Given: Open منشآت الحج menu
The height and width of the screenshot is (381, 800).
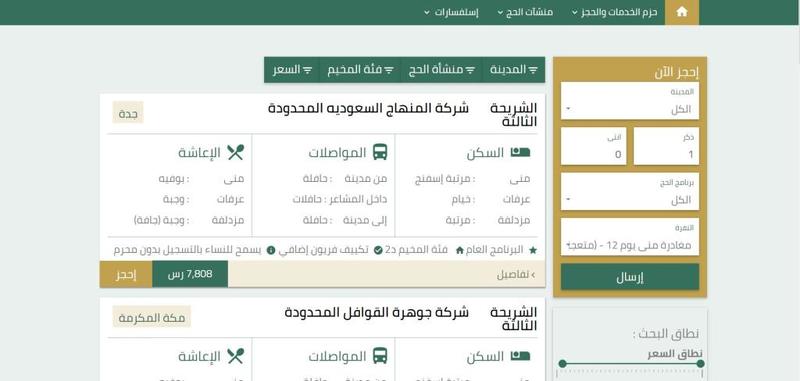Looking at the screenshot, I should [525, 12].
